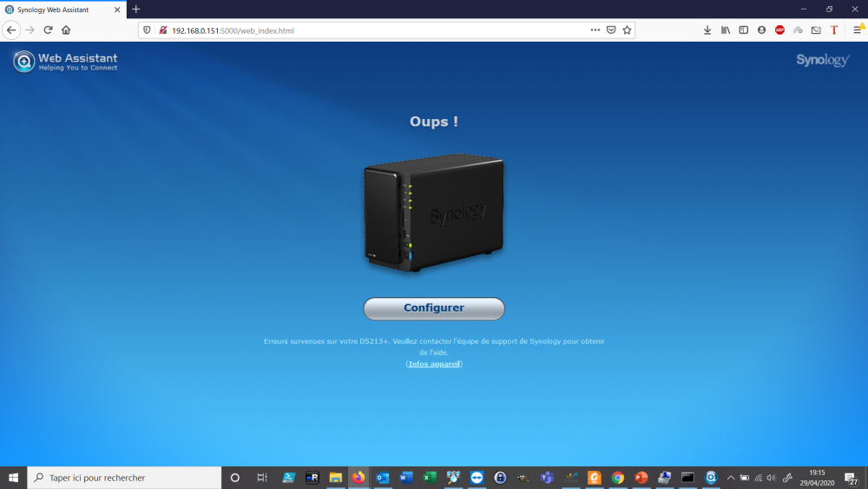This screenshot has width=868, height=489.
Task: Open the Infos appareil link
Action: coord(434,364)
